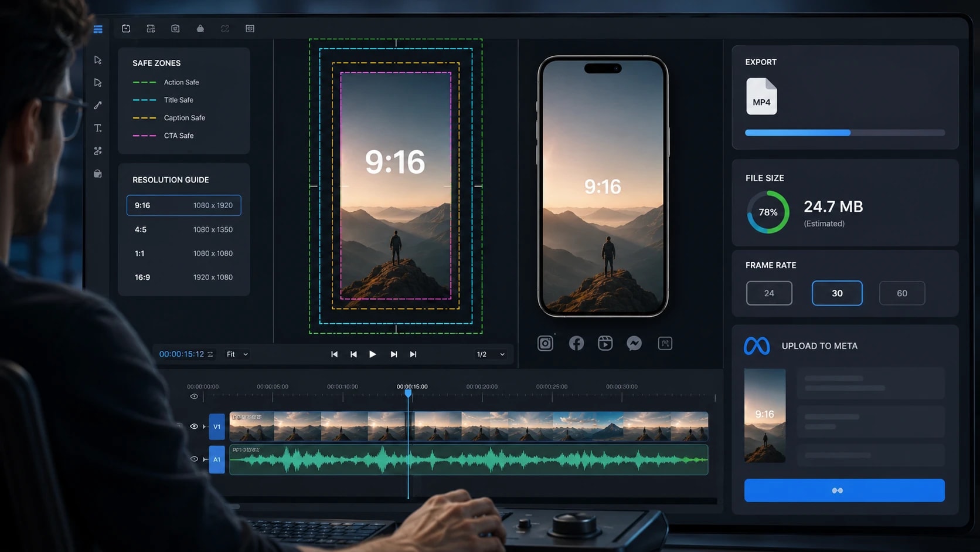The width and height of the screenshot is (980, 552).
Task: Click the A1 audio waveform clip
Action: click(x=469, y=459)
